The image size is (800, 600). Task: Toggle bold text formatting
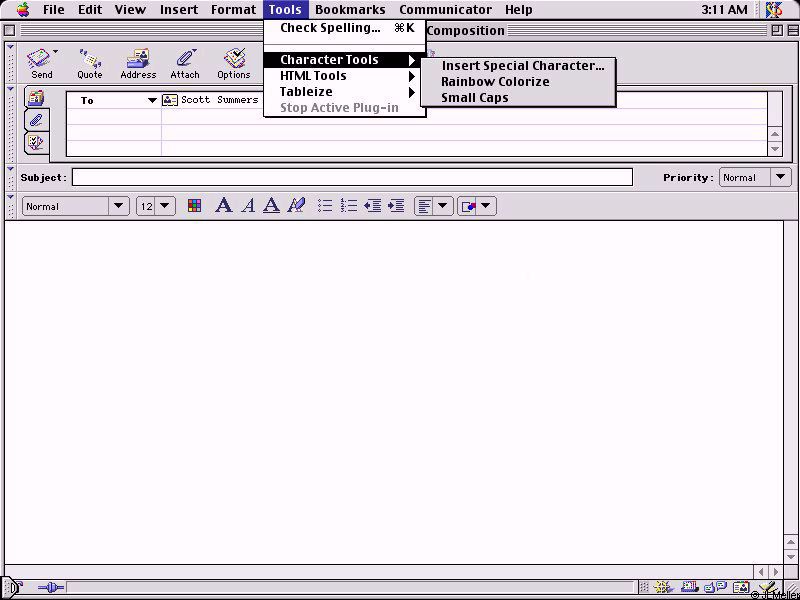point(223,206)
